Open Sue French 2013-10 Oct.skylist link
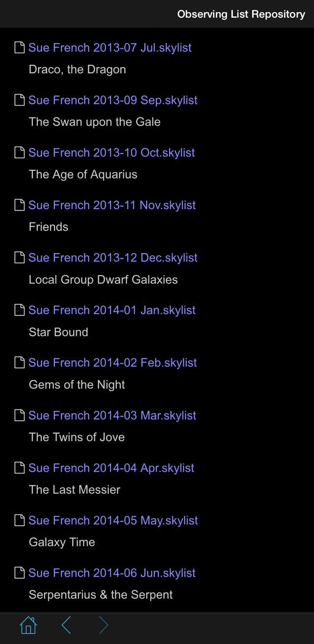Screen dimensions: 314x644 pyautogui.click(x=111, y=153)
